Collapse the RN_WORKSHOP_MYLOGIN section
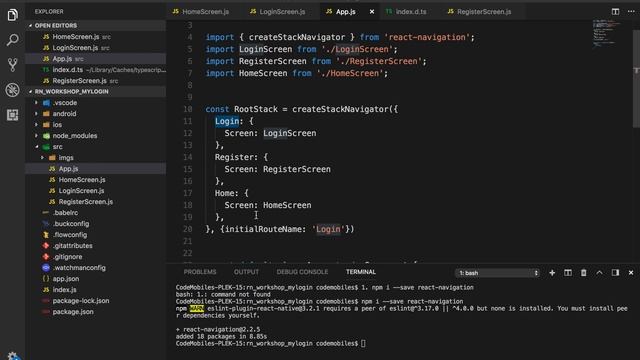Viewport: 640px width, 360px height. pos(96,91)
